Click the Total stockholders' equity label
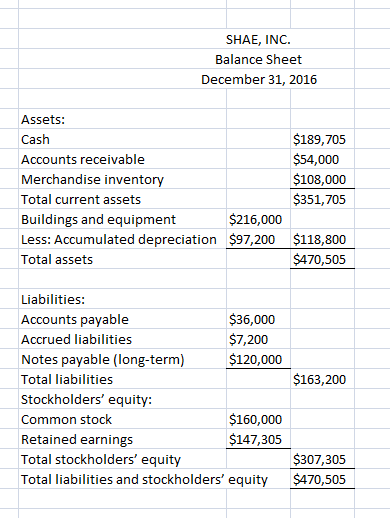 pyautogui.click(x=101, y=459)
